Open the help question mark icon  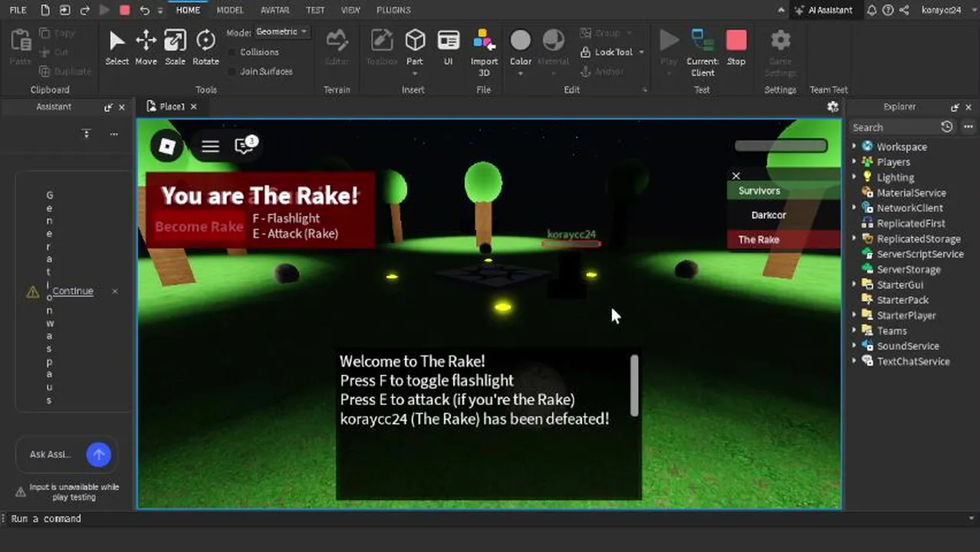(x=888, y=10)
